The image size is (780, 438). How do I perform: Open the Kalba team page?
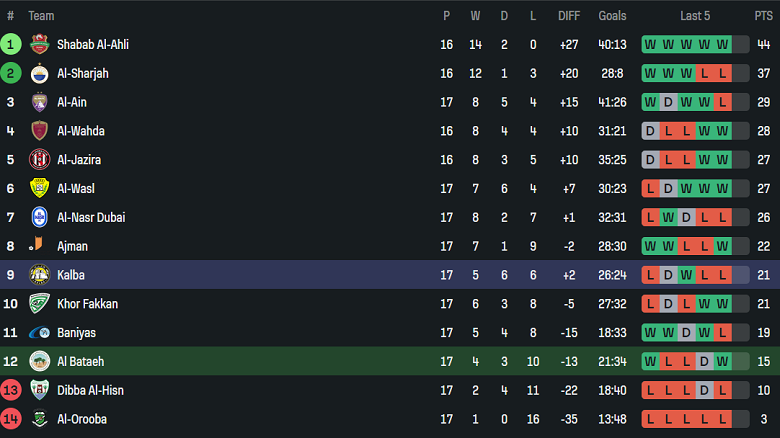(70, 275)
